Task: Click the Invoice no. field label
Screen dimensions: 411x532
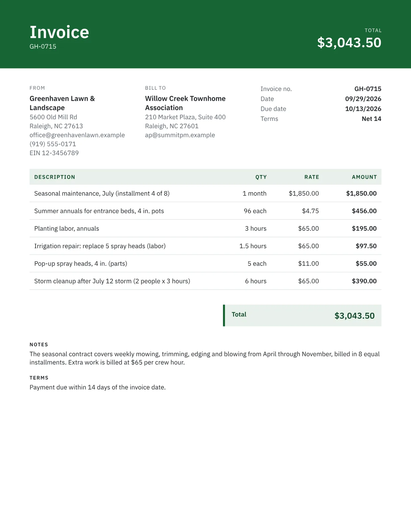Action: 276,89
